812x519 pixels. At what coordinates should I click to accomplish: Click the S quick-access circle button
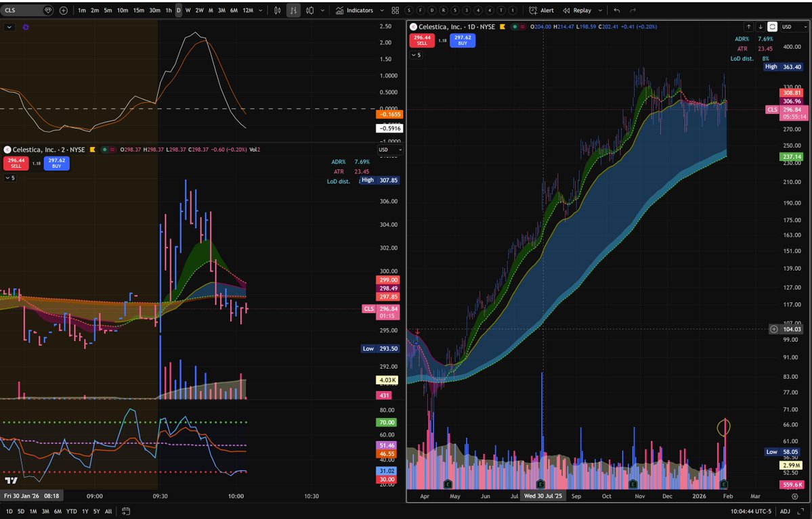409,10
